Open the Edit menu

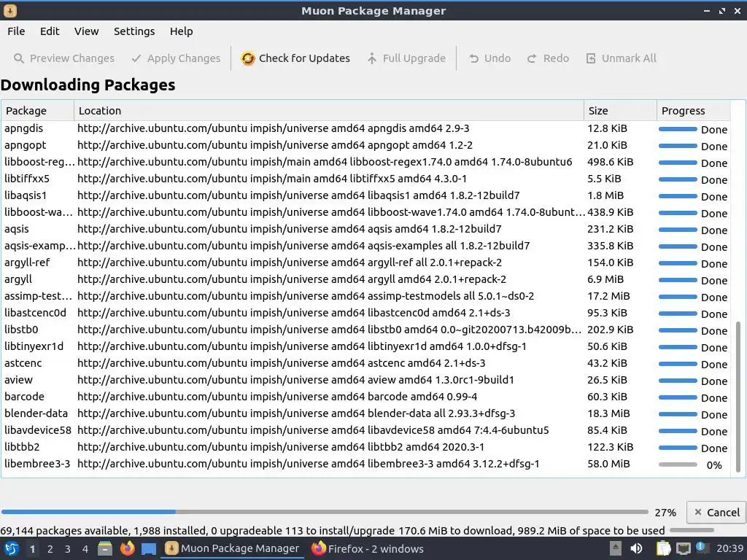click(x=50, y=31)
